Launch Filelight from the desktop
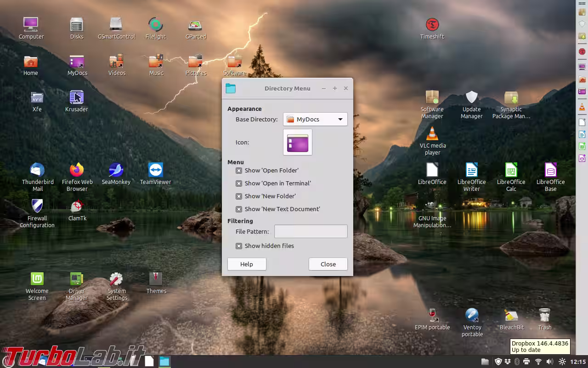588x368 pixels. coord(156,28)
